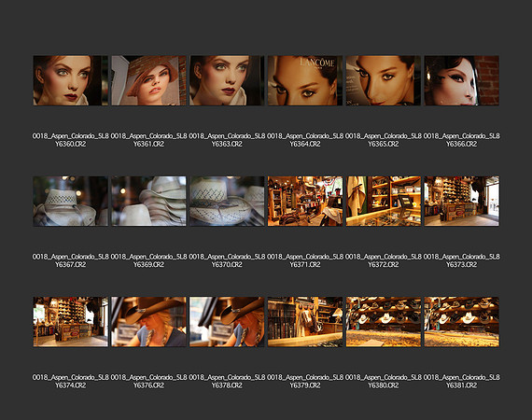Select thumbnail of image Y6374.CR2

(71, 322)
